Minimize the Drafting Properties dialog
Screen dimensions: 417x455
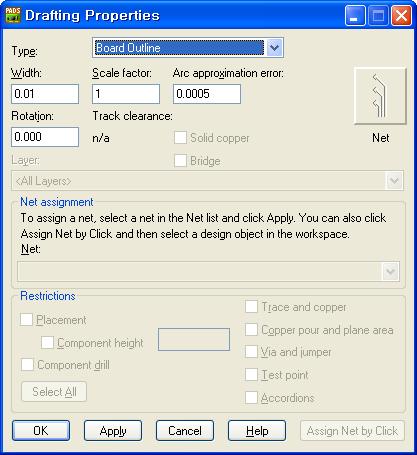click(355, 16)
